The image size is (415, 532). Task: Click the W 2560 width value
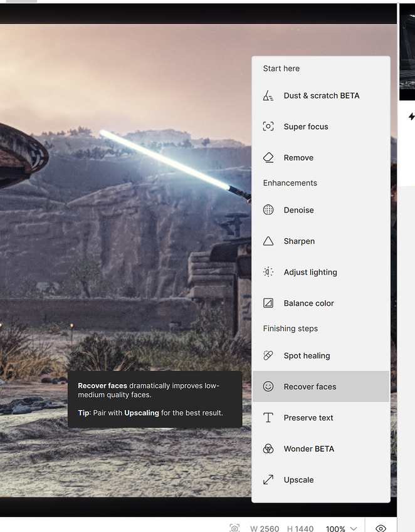[265, 528]
